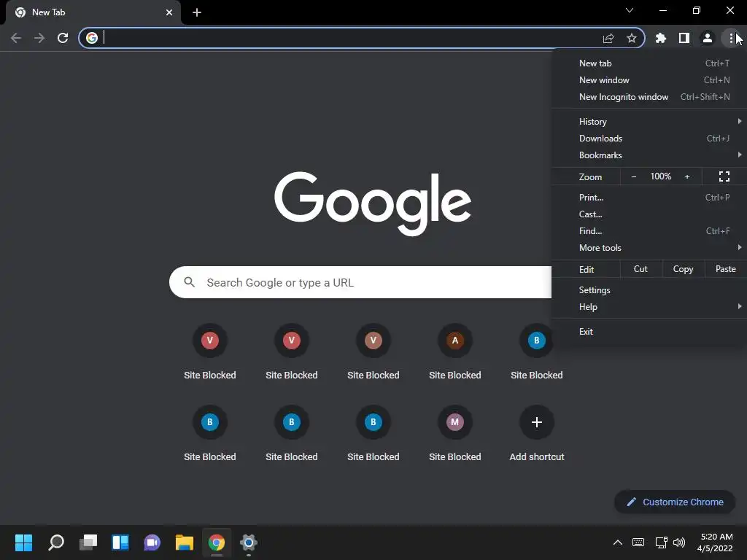Toggle the side panel icon
Viewport: 747px width, 560px height.
point(684,38)
